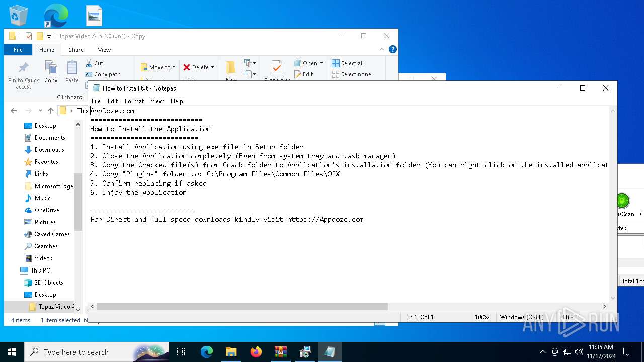Open Explorer help question mark icon
This screenshot has height=362, width=644.
pos(393,49)
